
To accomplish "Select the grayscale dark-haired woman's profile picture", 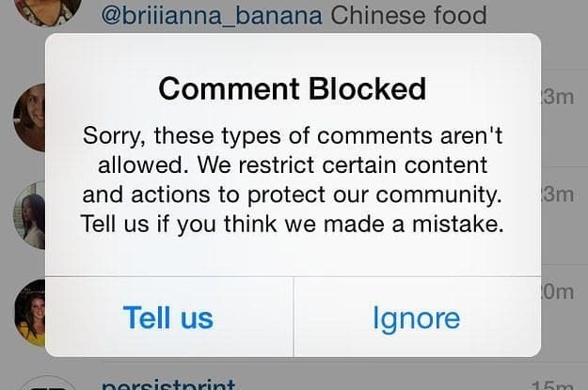I will (29, 215).
